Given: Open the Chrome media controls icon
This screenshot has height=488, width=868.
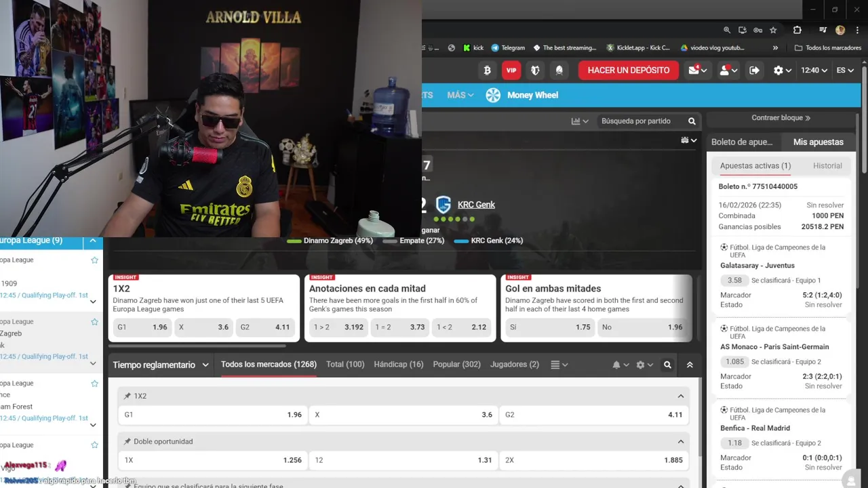Looking at the screenshot, I should [x=823, y=30].
